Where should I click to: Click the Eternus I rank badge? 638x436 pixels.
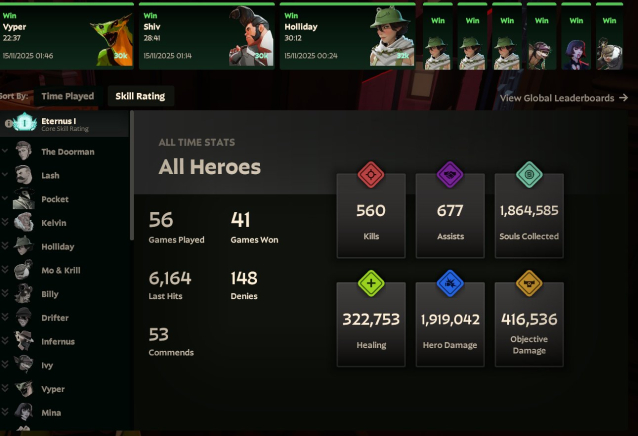25,122
